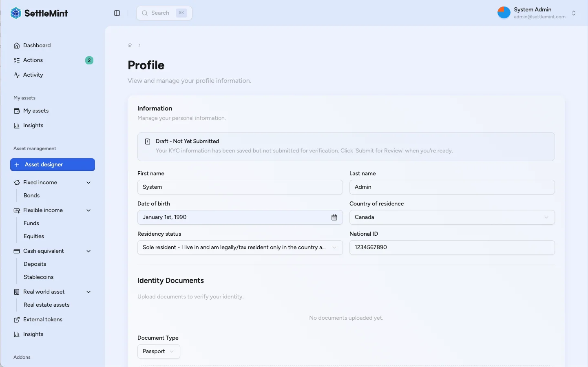Click the Actions badge showing 2

(89, 60)
